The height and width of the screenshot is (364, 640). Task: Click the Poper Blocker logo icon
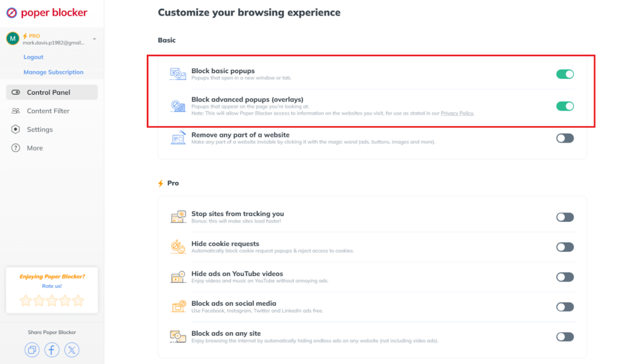tap(12, 12)
